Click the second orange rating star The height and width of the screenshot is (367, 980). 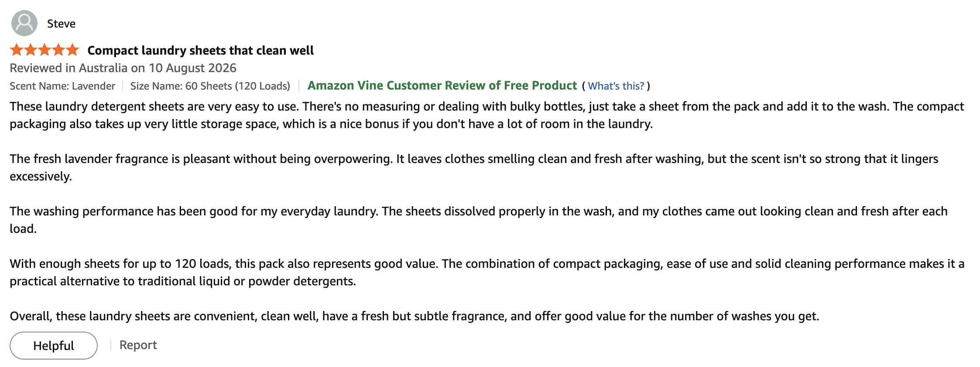tap(31, 50)
